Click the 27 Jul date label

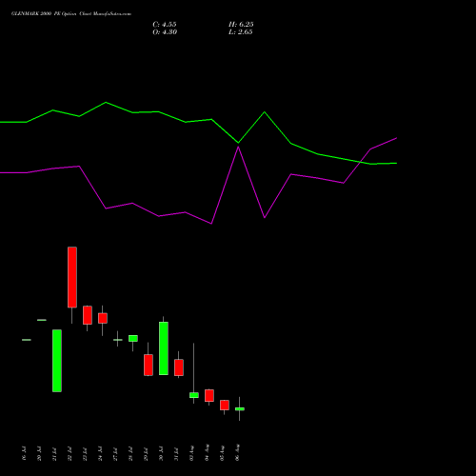(x=115, y=453)
